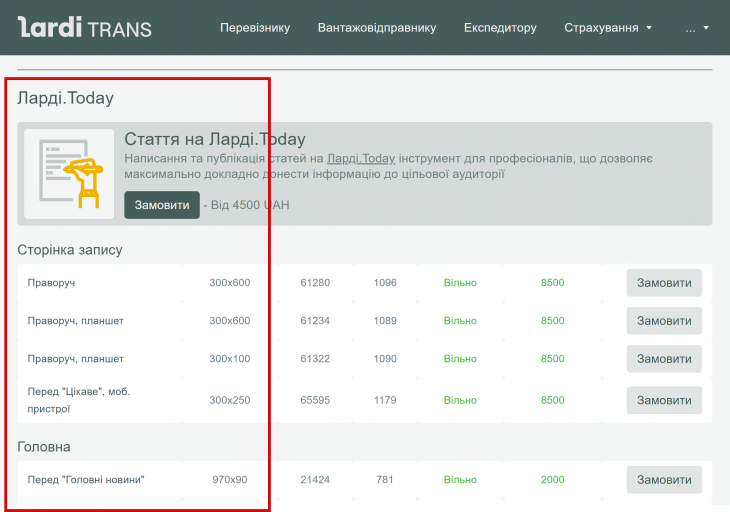Screen dimensions: 730x512
Task: Click the 21424 views value
Action: (315, 479)
